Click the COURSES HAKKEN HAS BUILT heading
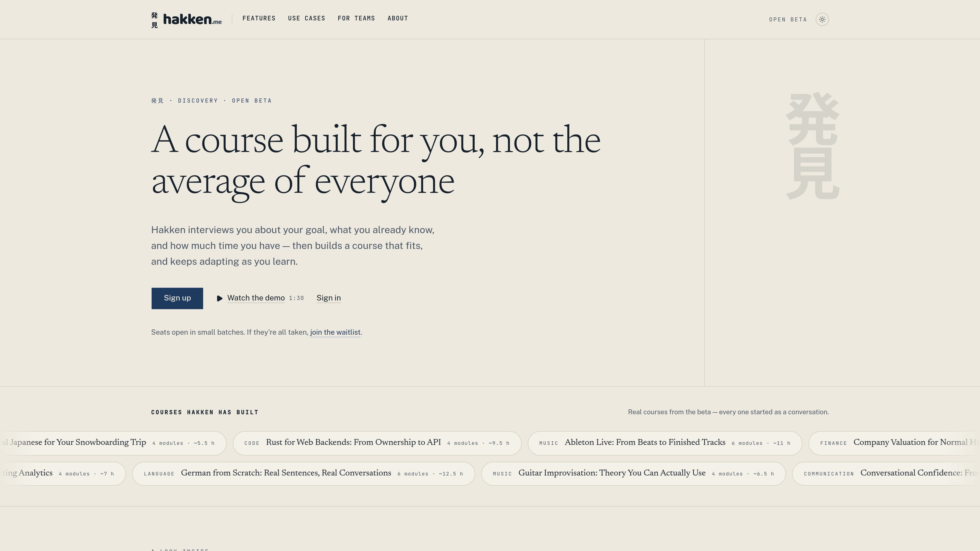This screenshot has height=551, width=980. (205, 412)
